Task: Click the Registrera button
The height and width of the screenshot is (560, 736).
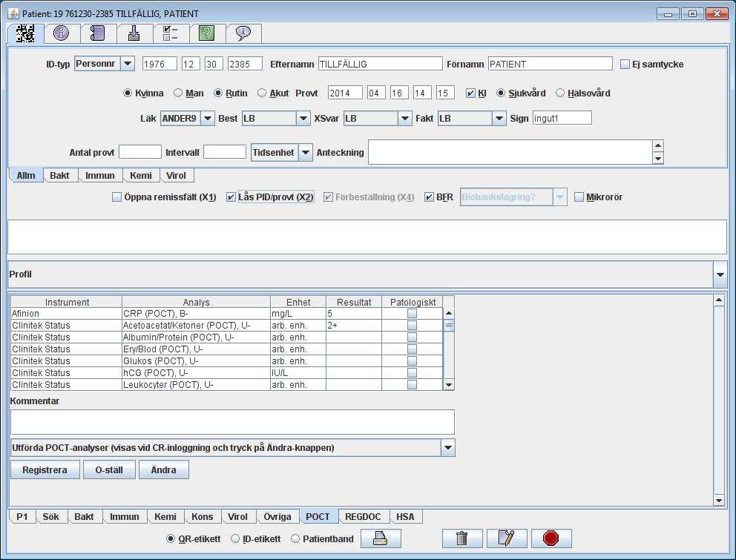Action: (45, 470)
